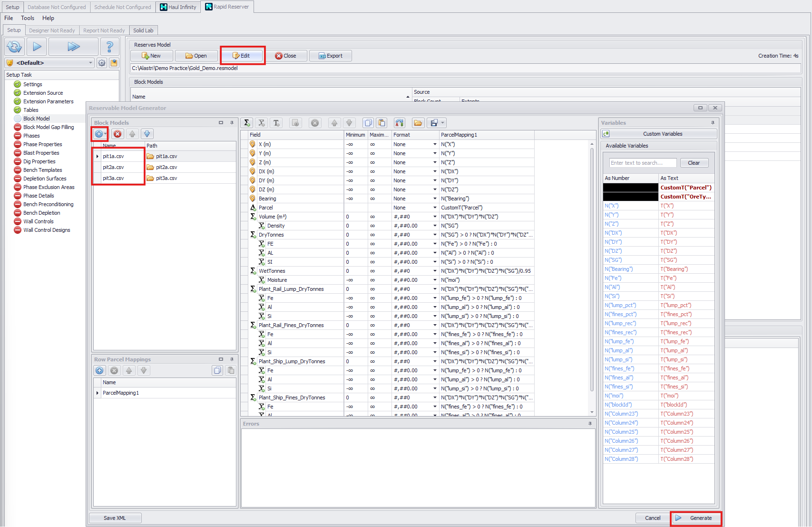Open the Tools menu

(27, 18)
